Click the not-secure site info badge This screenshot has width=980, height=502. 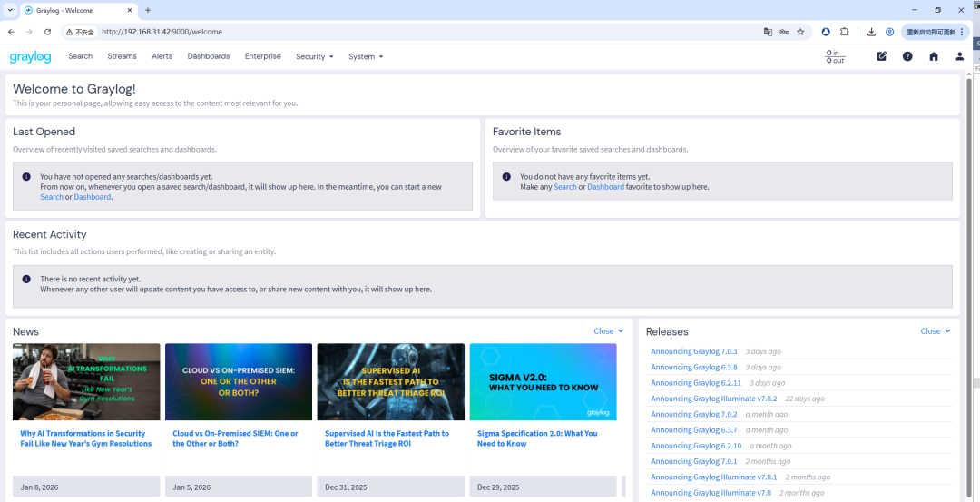(80, 32)
